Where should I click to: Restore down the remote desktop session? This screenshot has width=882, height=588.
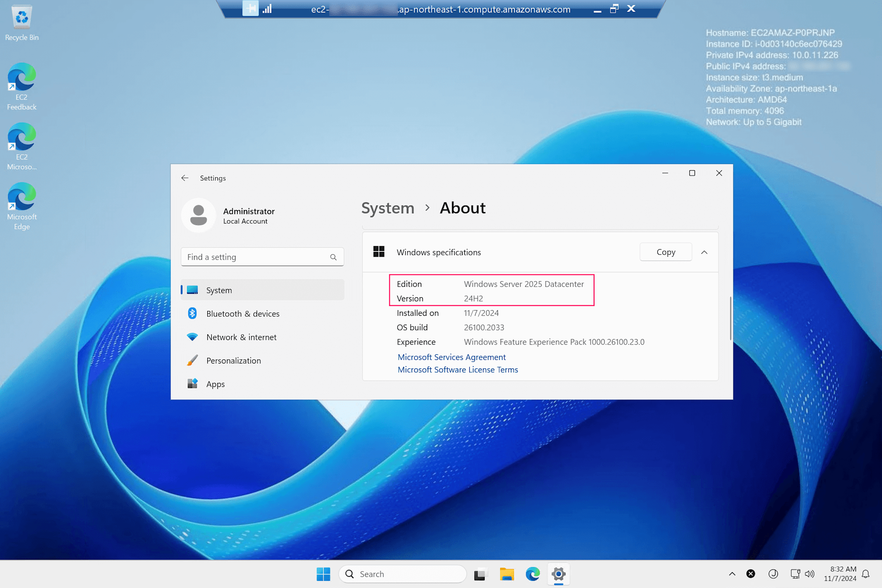click(614, 9)
